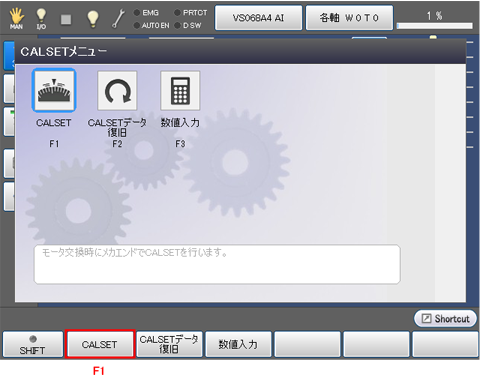This screenshot has width=480, height=377.
Task: Open CALSETデータ復旧 circular arrow icon
Action: pyautogui.click(x=117, y=91)
